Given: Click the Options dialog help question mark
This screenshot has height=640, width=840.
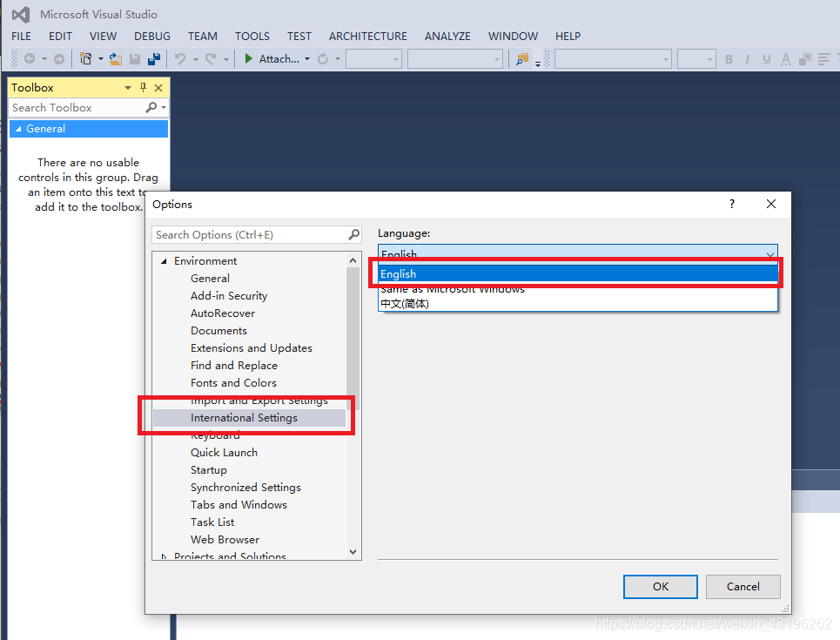Looking at the screenshot, I should [732, 204].
